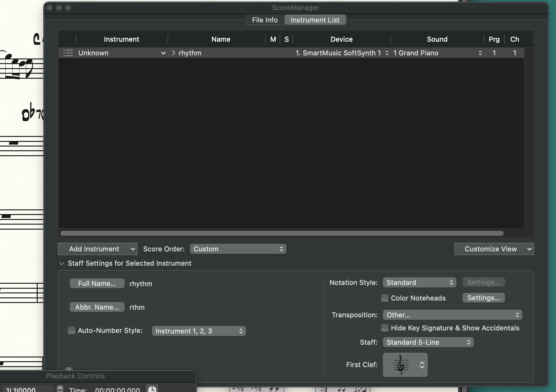Click the Full Name... button
The height and width of the screenshot is (392, 556).
tap(97, 283)
